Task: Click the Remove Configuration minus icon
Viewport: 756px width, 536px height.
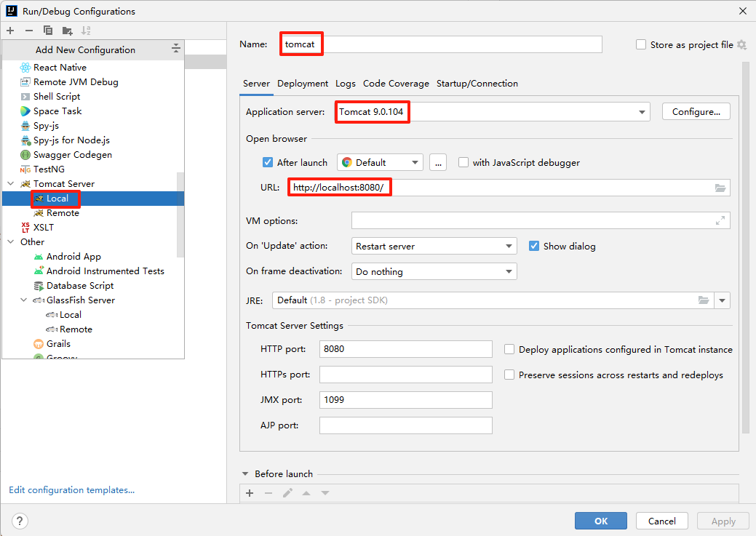Action: pyautogui.click(x=29, y=31)
